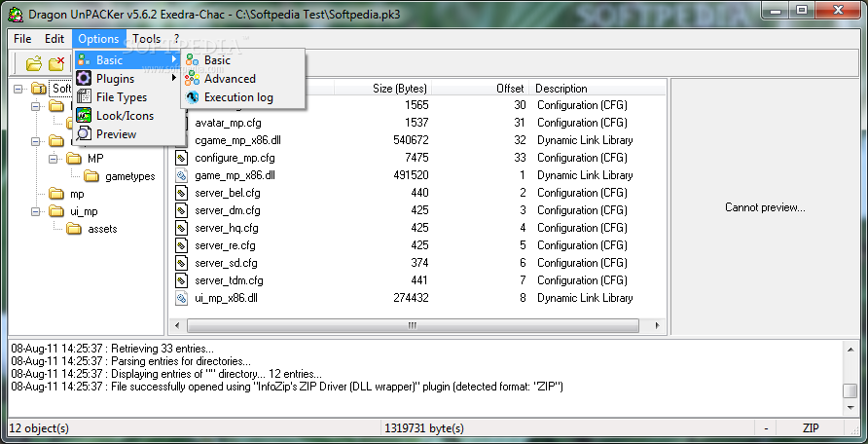The width and height of the screenshot is (868, 444).
Task: Click the gametypes folder icon
Action: click(91, 176)
